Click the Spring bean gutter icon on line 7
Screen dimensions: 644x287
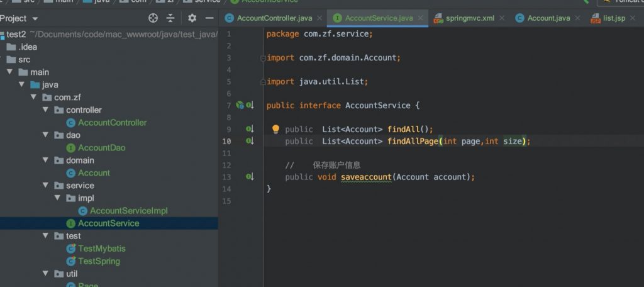[240, 105]
